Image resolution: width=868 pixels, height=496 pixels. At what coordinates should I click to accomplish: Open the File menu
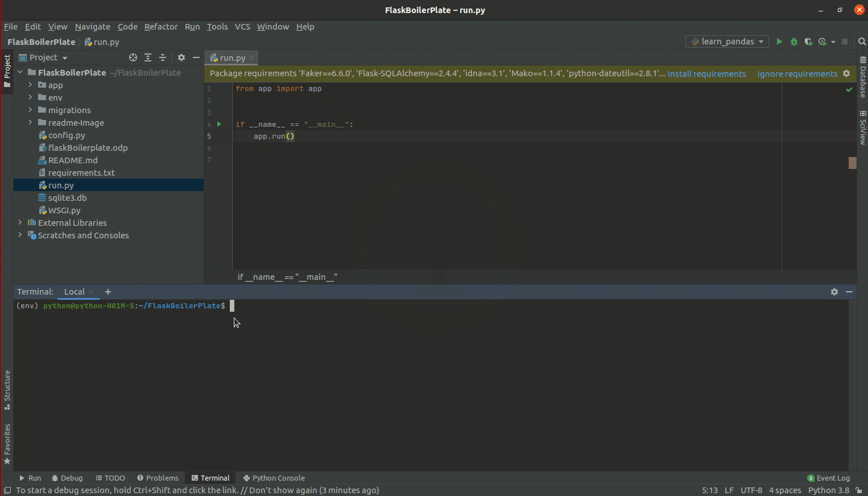11,27
